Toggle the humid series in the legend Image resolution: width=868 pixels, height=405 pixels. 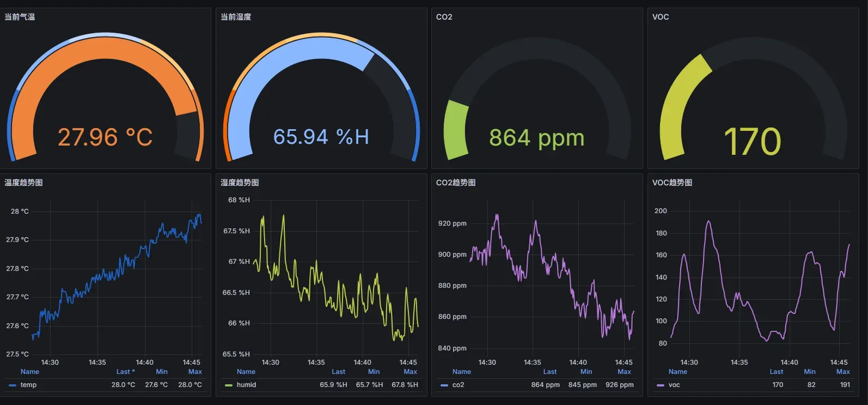246,385
